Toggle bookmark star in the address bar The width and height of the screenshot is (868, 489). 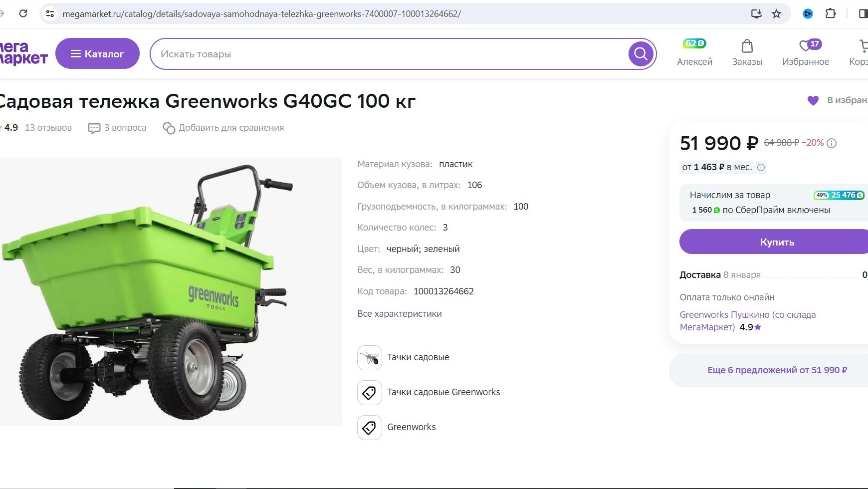point(777,13)
